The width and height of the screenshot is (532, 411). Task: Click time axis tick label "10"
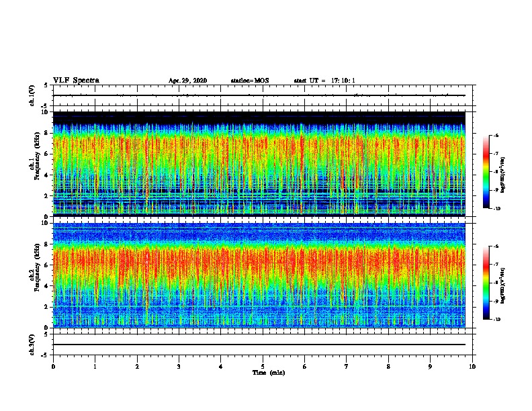click(472, 367)
